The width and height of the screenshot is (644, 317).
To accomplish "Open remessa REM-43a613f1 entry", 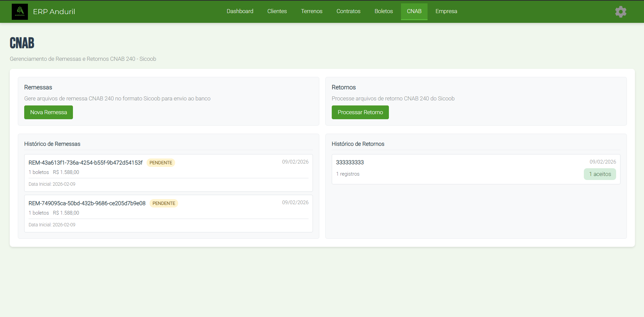I will coord(85,163).
